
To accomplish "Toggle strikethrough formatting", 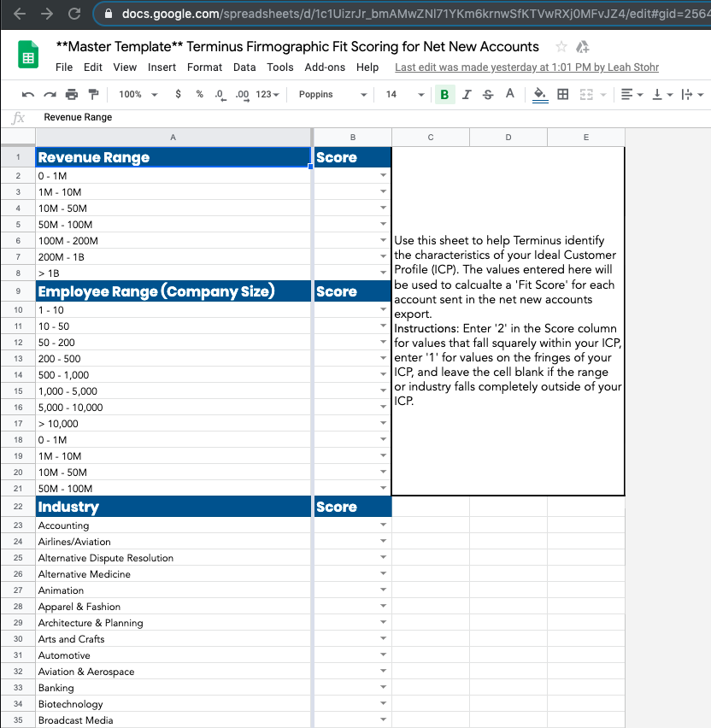I will 488,95.
